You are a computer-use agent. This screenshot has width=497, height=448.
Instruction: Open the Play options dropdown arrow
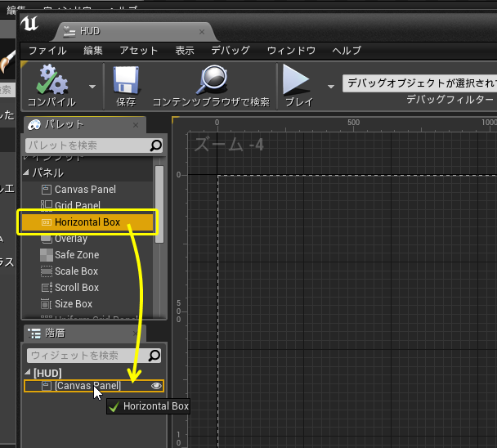[x=331, y=87]
